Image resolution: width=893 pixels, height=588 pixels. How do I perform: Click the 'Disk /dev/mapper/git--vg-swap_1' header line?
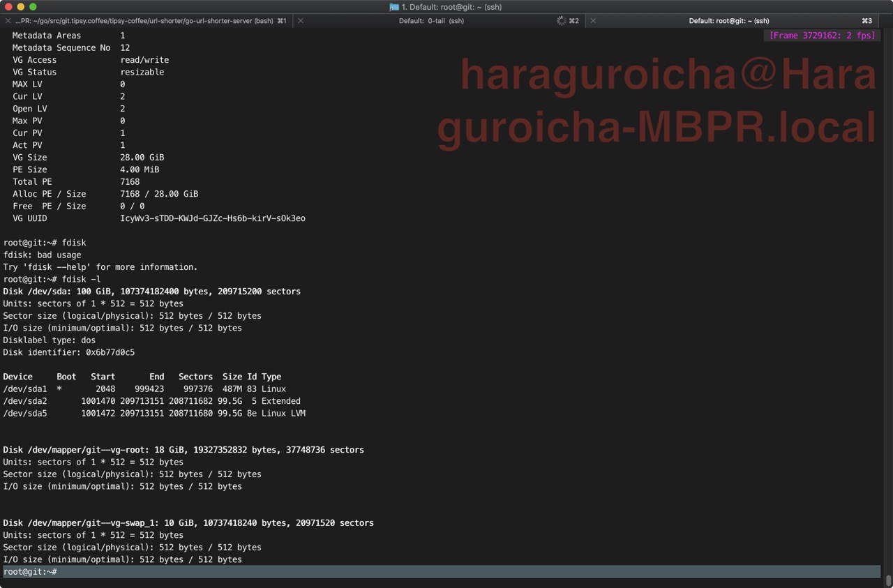[188, 523]
